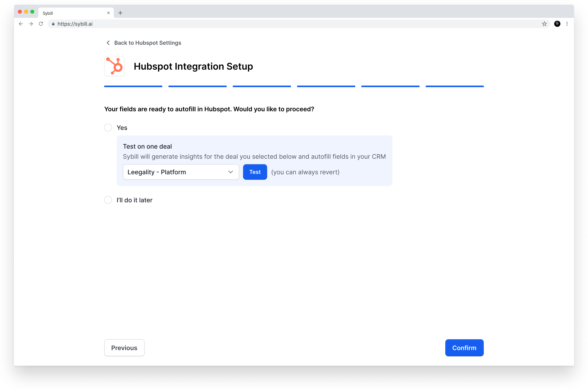Viewport: 588px width, 389px height.
Task: Click the 'Sybill will generate insights' description
Action: (x=255, y=157)
